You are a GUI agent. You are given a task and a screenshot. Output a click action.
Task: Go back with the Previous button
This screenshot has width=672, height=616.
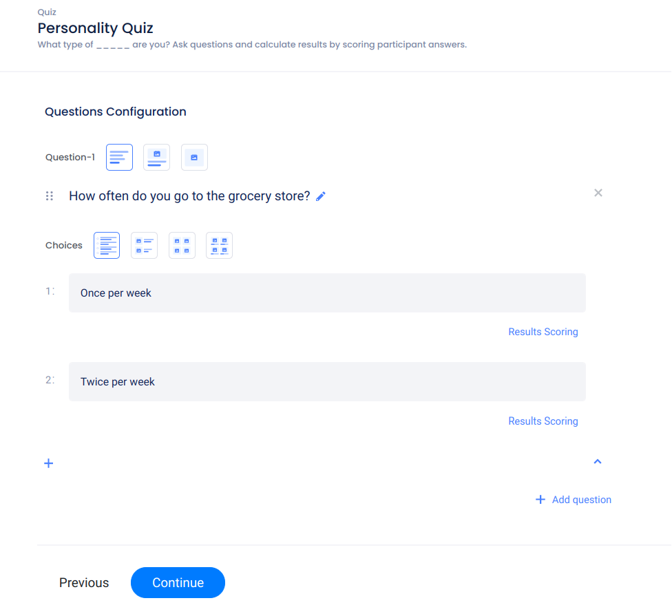[84, 582]
